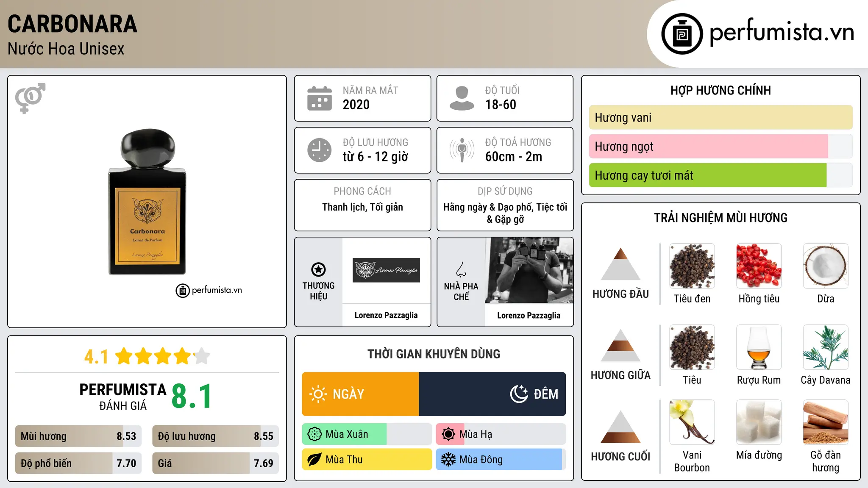View the Gỗ đàn hương sandalwood image
This screenshot has width=868, height=488.
[826, 422]
